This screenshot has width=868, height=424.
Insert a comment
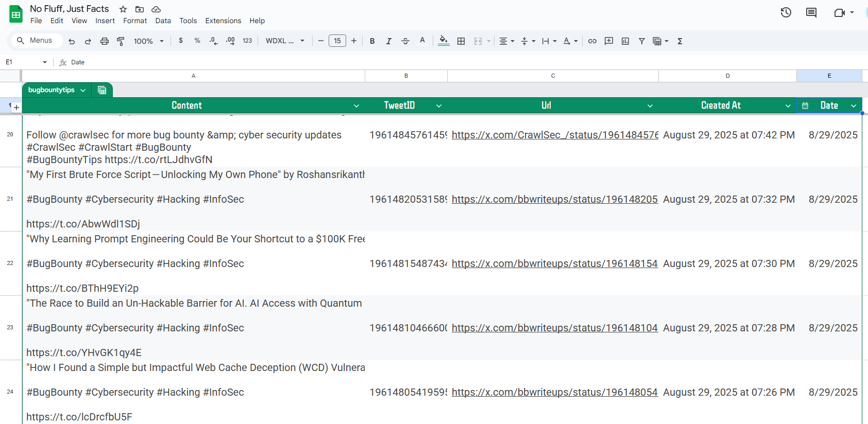pos(609,41)
